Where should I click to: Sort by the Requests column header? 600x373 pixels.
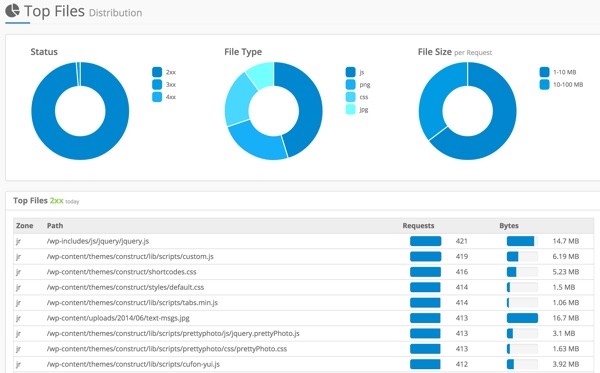click(x=418, y=226)
